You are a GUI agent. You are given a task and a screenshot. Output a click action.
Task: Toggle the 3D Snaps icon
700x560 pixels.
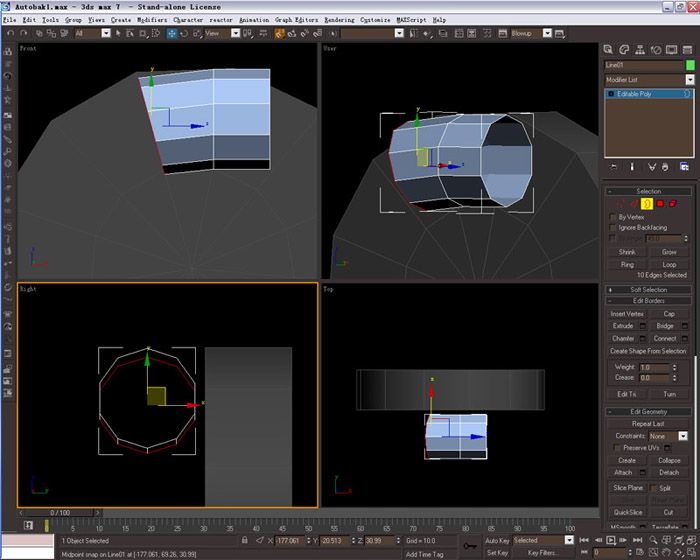point(279,33)
